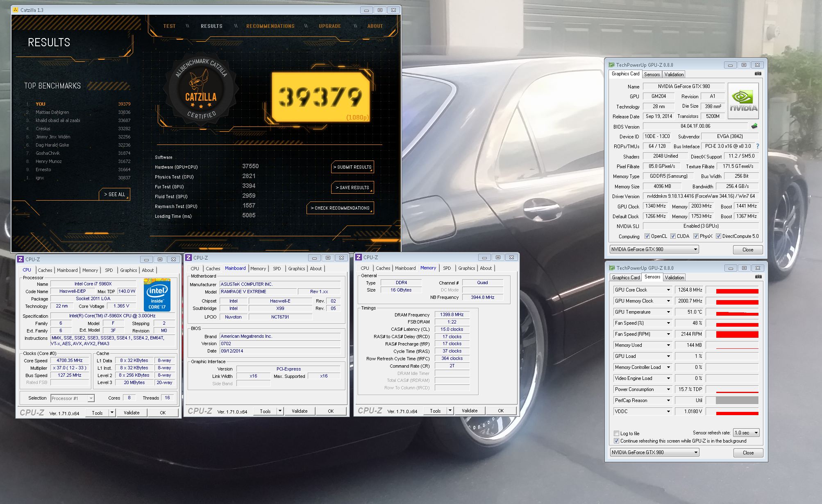This screenshot has height=504, width=822.
Task: Click the DRAM Frequency value field
Action: (x=452, y=314)
